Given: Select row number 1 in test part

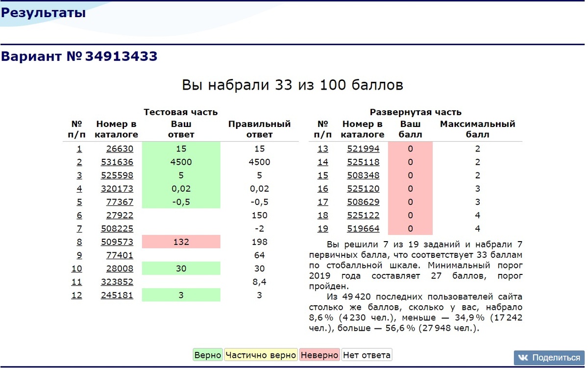Looking at the screenshot, I should pos(79,148).
